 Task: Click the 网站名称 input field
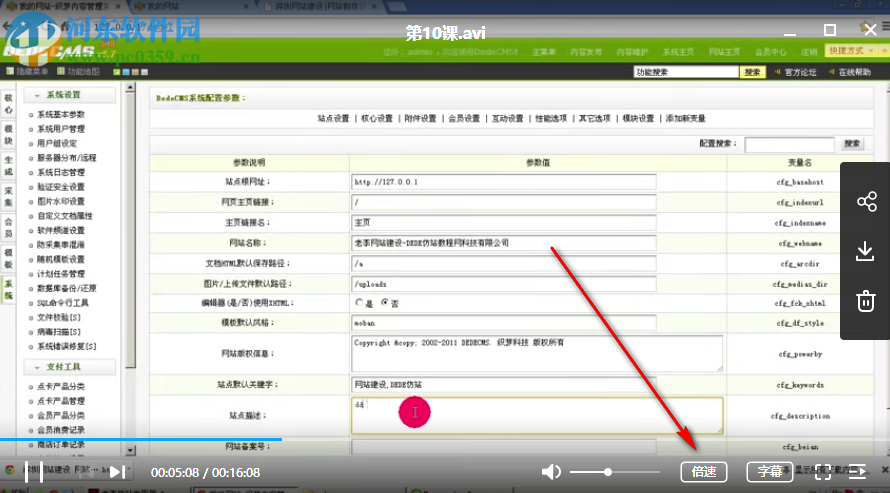point(503,243)
